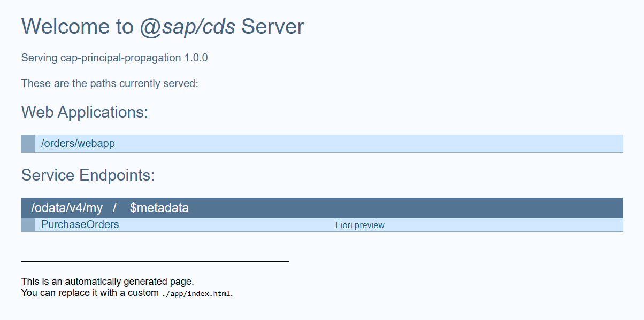Launch Fiori preview for PurchaseOrders
The width and height of the screenshot is (644, 320).
[360, 225]
